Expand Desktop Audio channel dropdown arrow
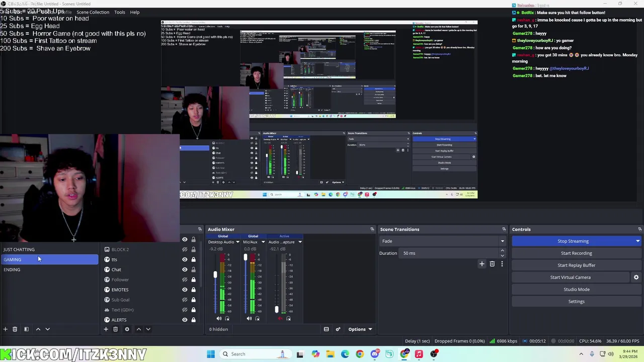 237,242
